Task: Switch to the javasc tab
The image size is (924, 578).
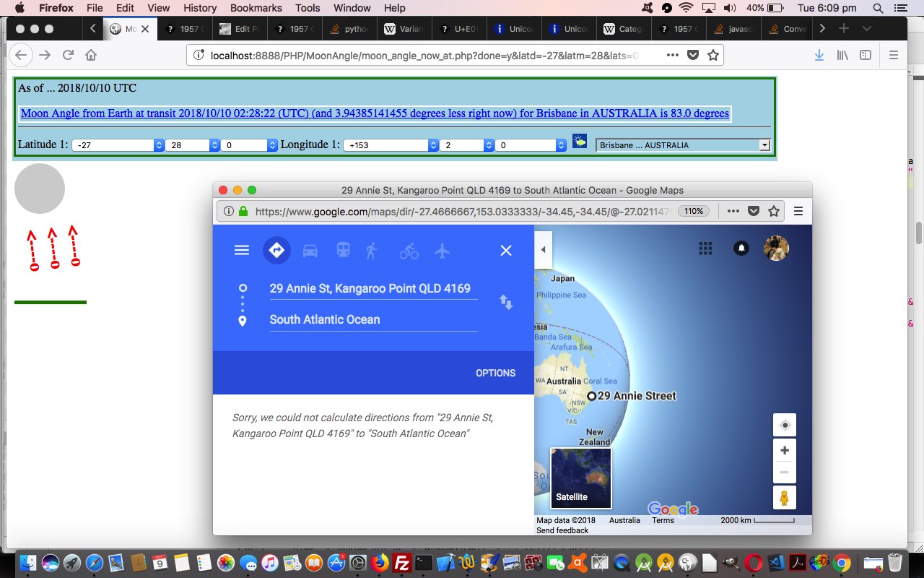Action: click(x=734, y=29)
